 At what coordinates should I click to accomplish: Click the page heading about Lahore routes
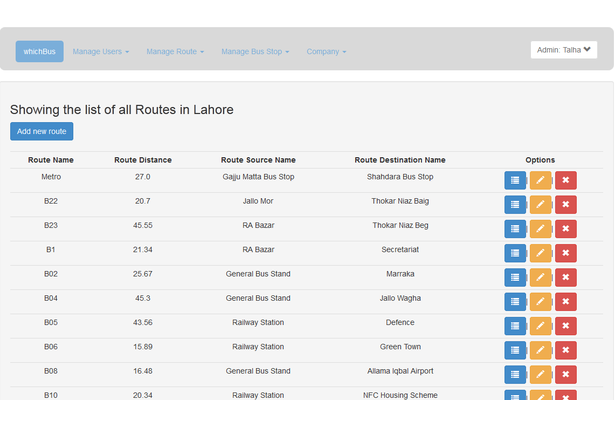coord(122,109)
